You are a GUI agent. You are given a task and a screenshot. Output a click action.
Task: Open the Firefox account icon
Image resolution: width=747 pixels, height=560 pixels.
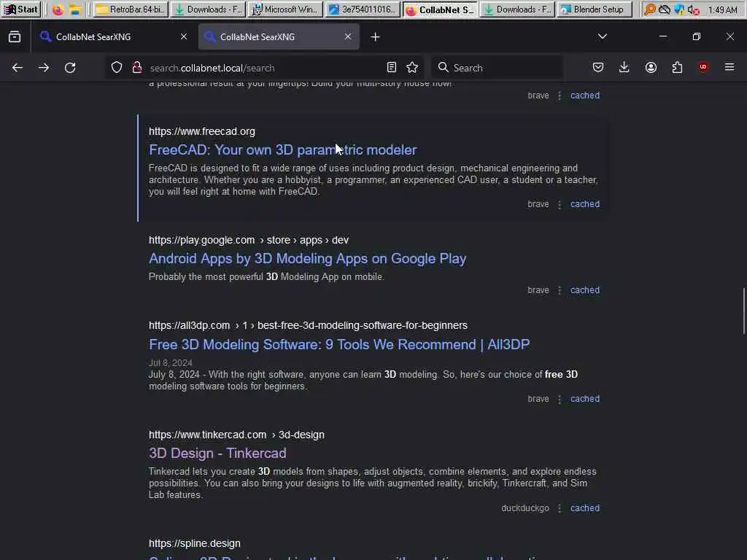click(651, 68)
